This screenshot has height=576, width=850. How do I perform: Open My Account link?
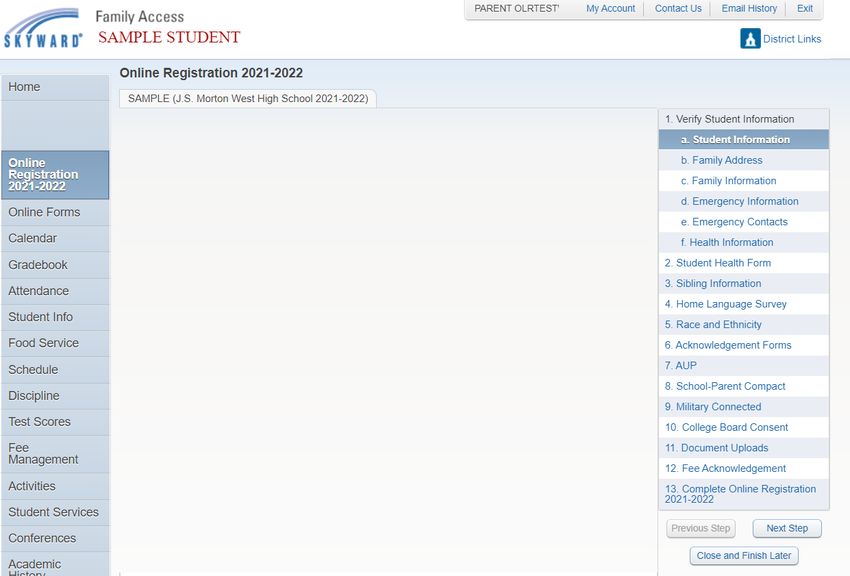pos(610,9)
